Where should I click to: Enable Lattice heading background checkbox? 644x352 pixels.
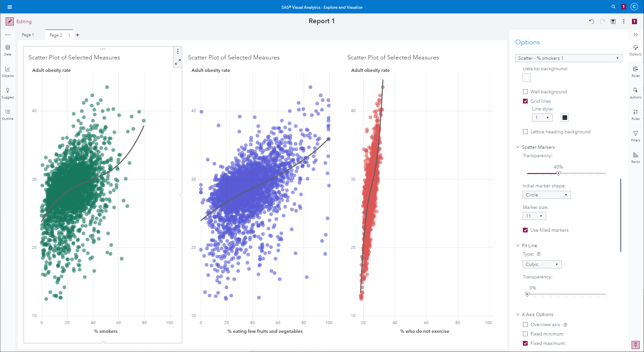point(525,132)
